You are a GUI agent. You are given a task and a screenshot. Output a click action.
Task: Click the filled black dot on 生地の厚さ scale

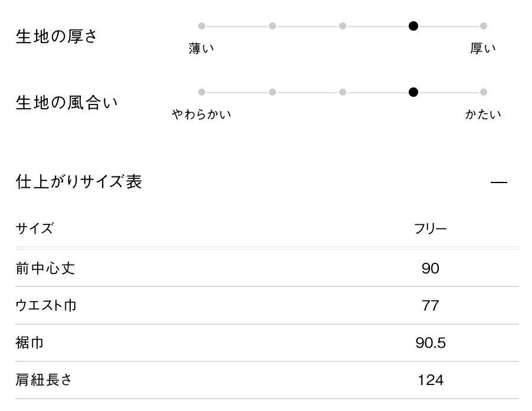pos(413,26)
